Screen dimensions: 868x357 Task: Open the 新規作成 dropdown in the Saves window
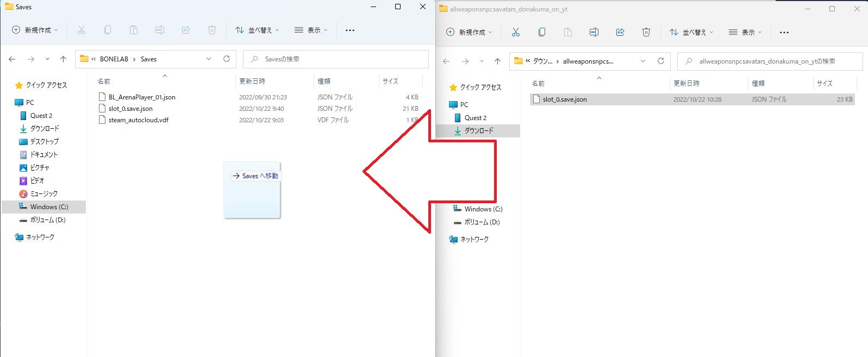[35, 30]
